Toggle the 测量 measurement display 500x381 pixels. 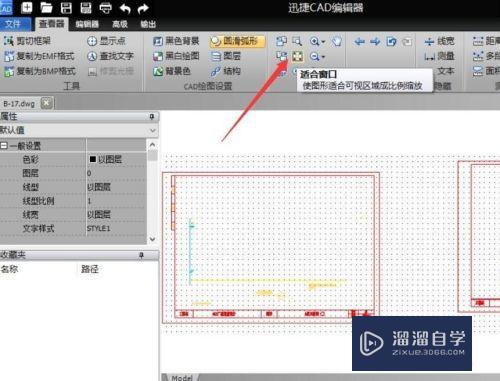click(x=439, y=56)
